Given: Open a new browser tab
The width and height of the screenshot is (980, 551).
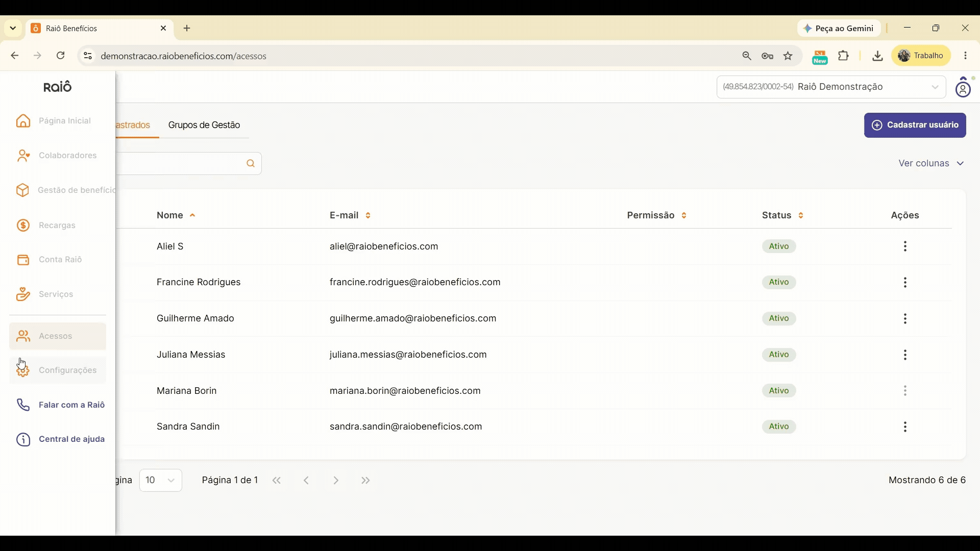Looking at the screenshot, I should [187, 29].
